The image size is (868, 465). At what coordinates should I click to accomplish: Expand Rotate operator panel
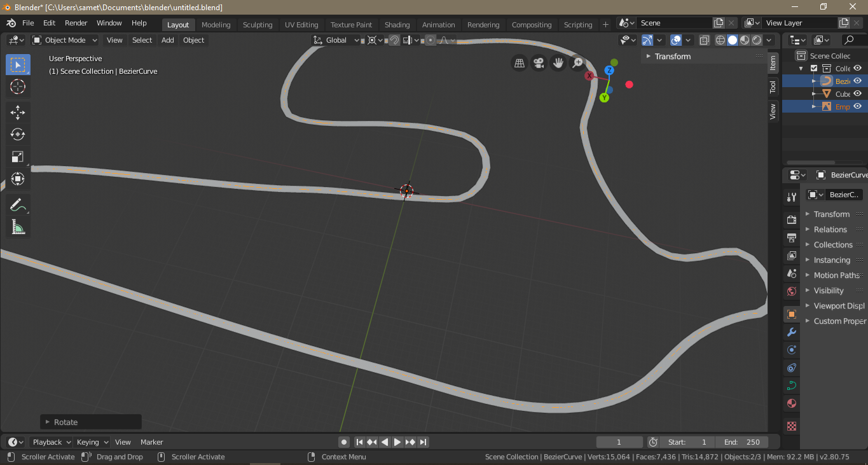click(x=91, y=422)
